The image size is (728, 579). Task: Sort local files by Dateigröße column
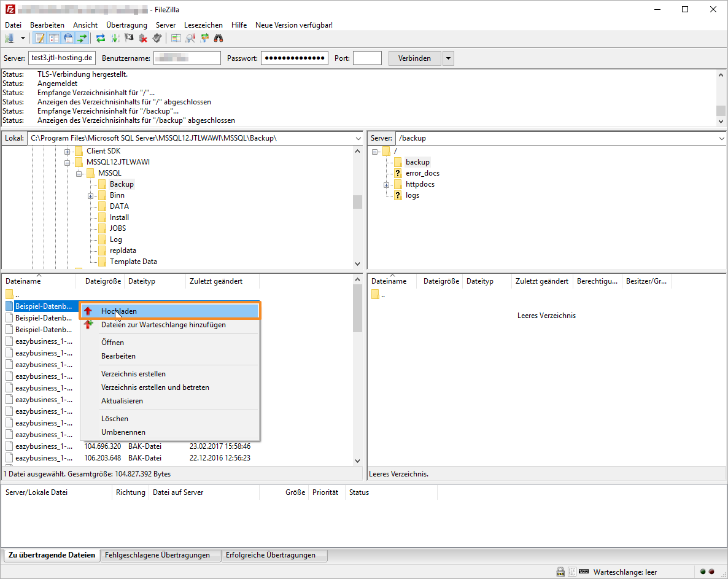[100, 281]
